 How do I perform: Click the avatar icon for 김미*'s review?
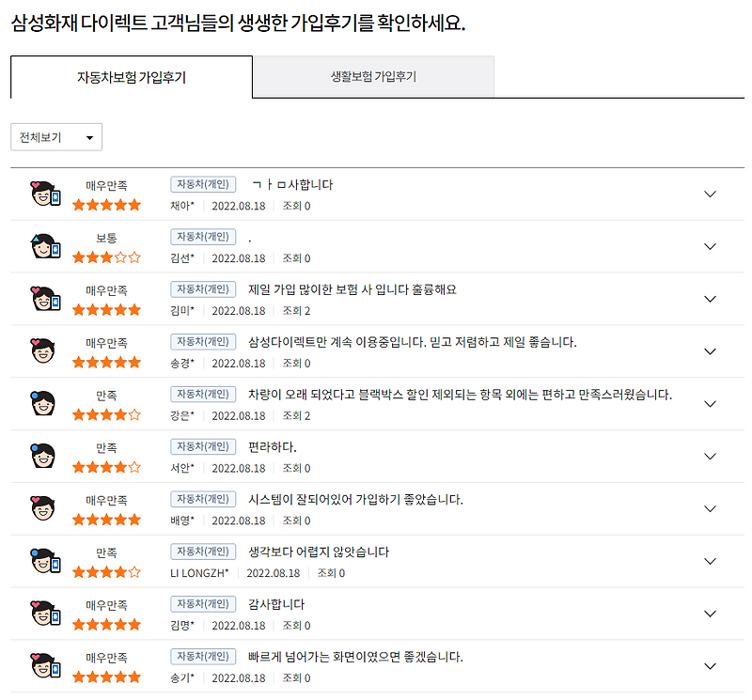click(x=45, y=298)
